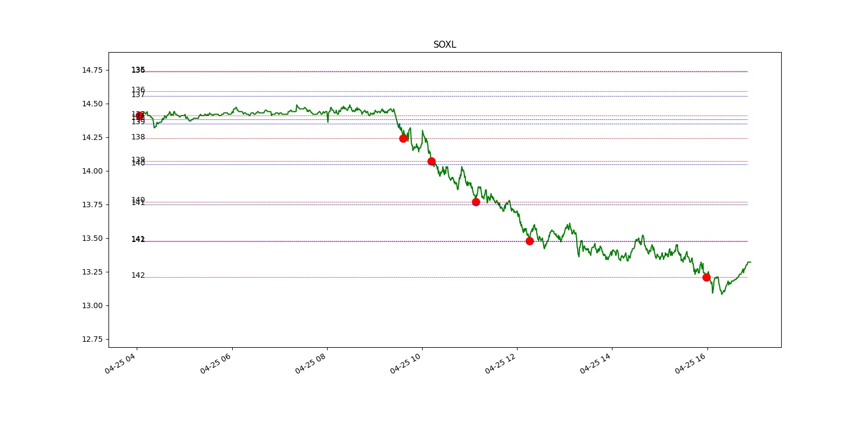
Task: Select the red marker near 14.07 price
Action: click(x=431, y=161)
